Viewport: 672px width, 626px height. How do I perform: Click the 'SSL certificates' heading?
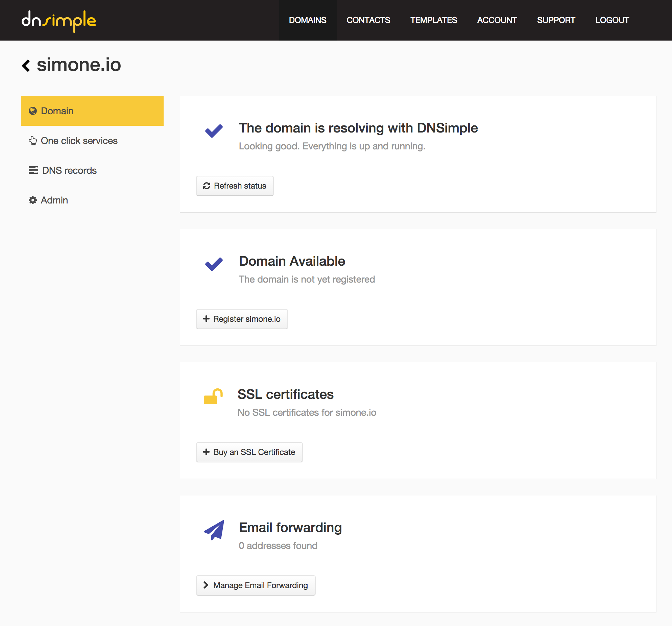tap(286, 394)
